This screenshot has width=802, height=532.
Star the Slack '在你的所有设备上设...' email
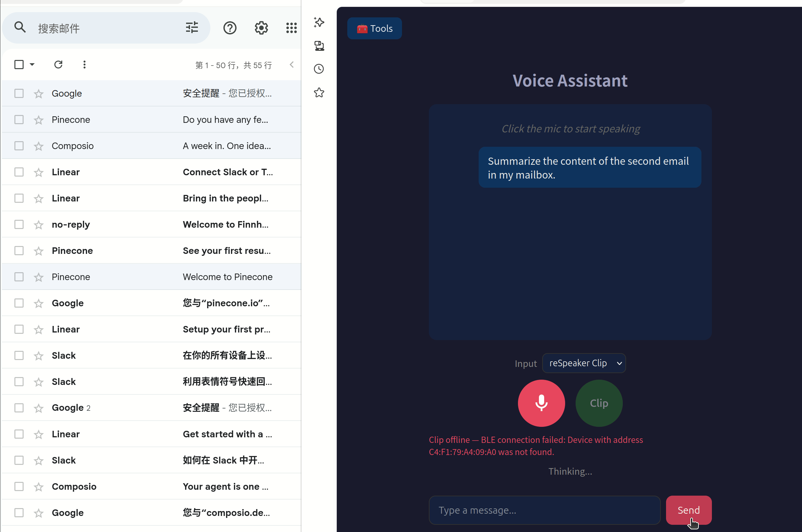[x=39, y=356]
